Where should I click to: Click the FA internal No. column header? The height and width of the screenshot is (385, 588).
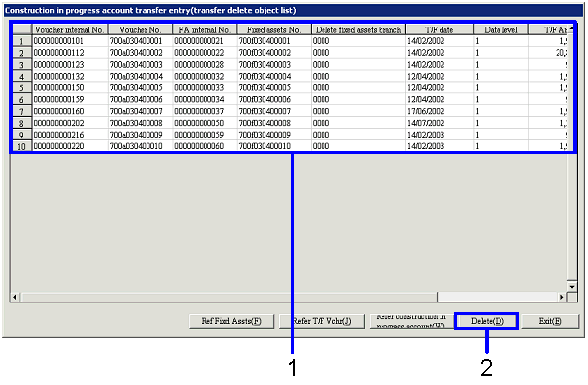point(205,29)
